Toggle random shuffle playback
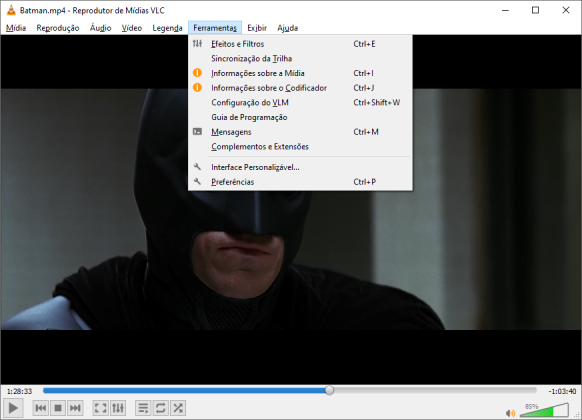Viewport: 582px width, 420px height. (x=178, y=408)
